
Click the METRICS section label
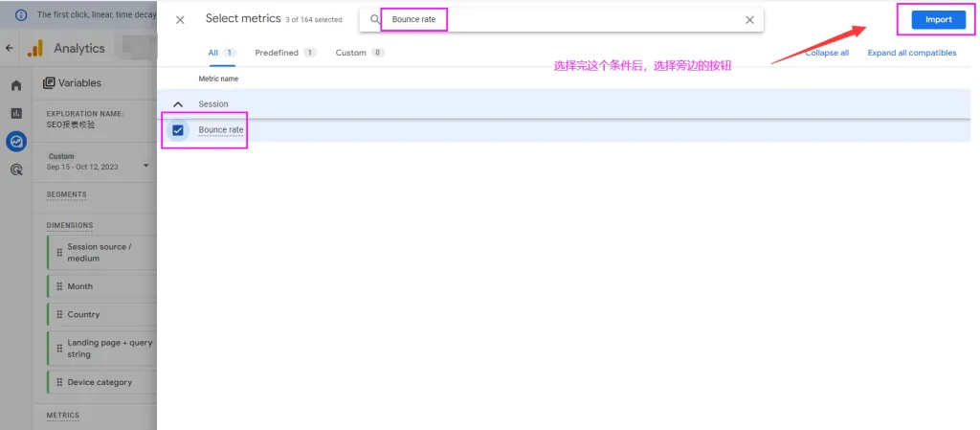coord(62,415)
